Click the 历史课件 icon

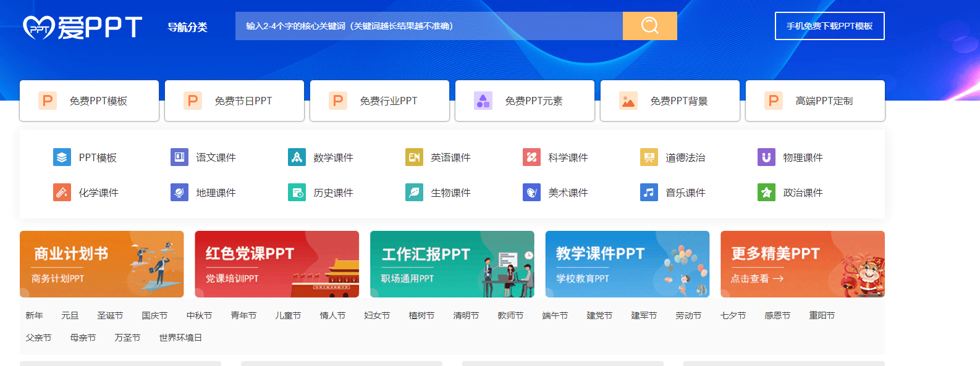point(297,193)
